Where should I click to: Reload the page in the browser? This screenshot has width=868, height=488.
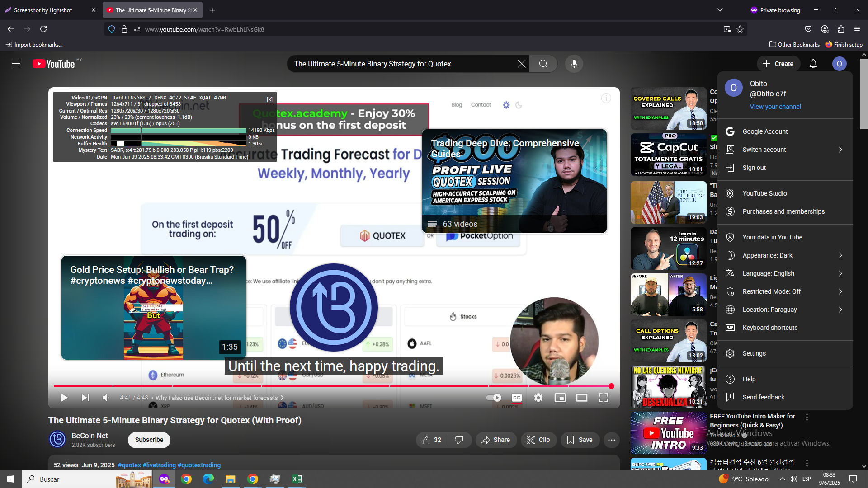click(x=43, y=29)
